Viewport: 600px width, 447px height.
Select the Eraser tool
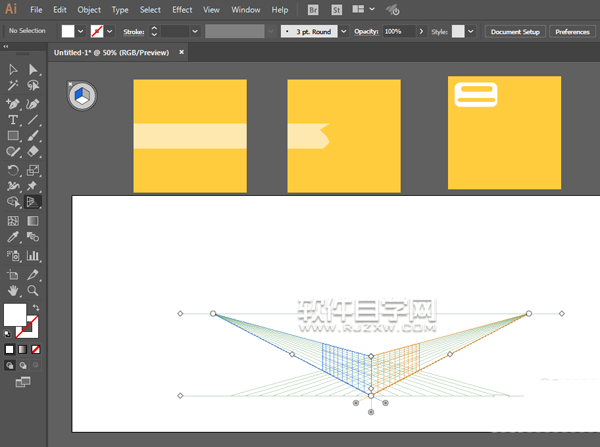32,152
